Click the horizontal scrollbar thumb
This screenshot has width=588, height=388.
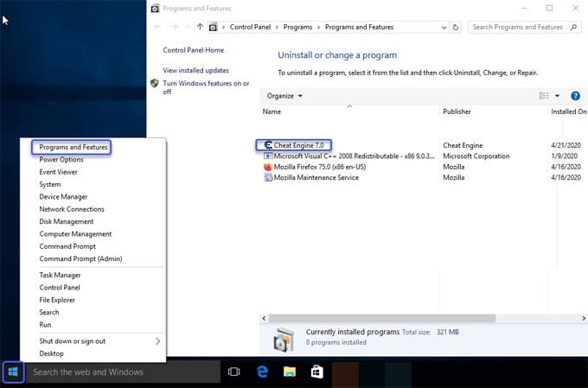click(x=382, y=318)
